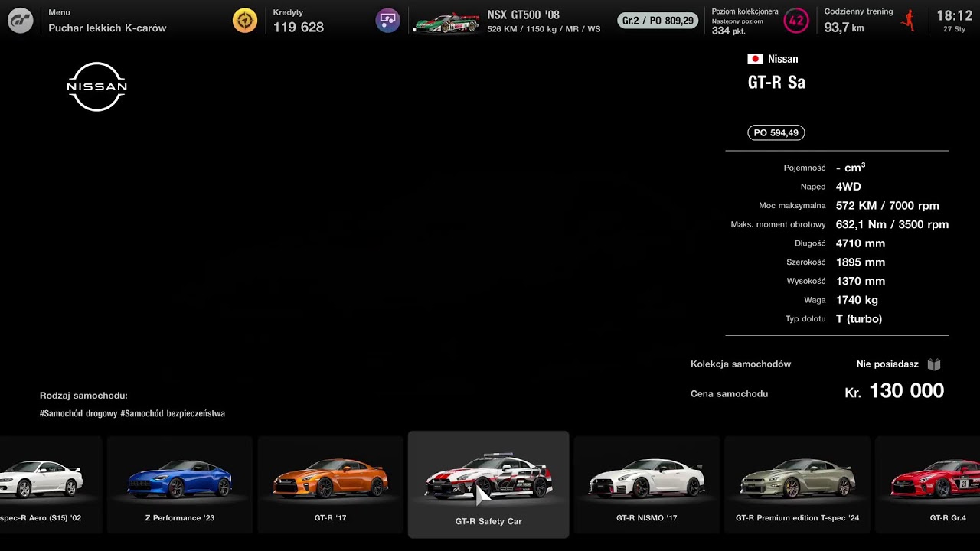The image size is (980, 551).
Task: Open the Gran Turismo main menu logo
Action: point(21,21)
